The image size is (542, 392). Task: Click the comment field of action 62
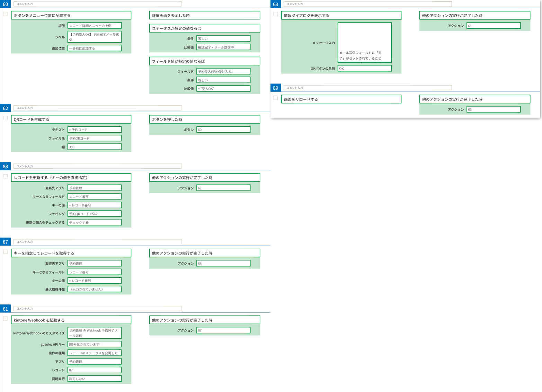point(97,108)
